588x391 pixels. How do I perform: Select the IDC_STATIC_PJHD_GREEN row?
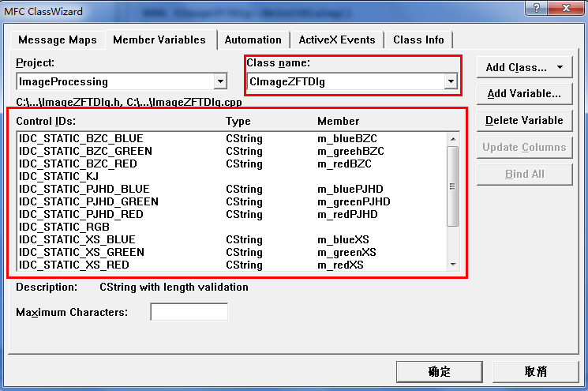(233, 202)
